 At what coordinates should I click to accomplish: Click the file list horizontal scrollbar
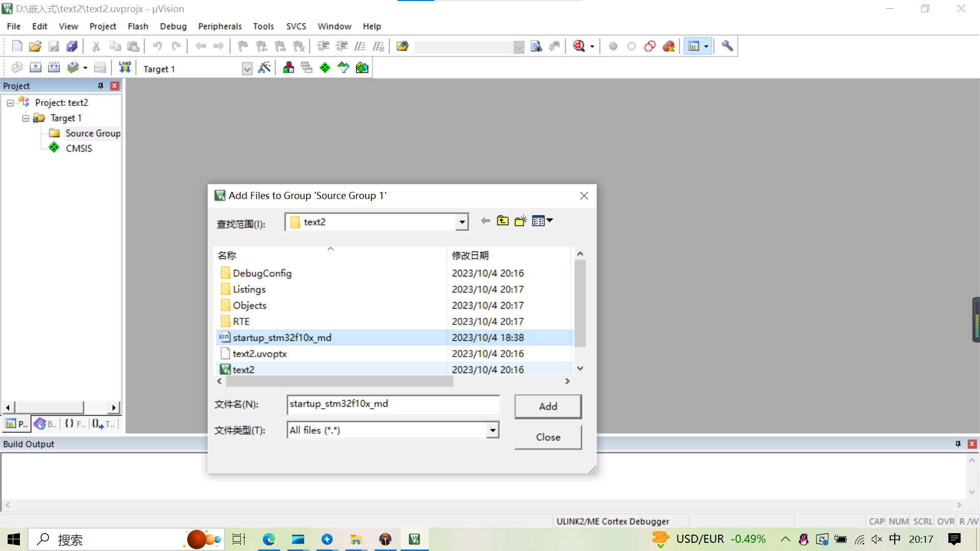tap(339, 381)
